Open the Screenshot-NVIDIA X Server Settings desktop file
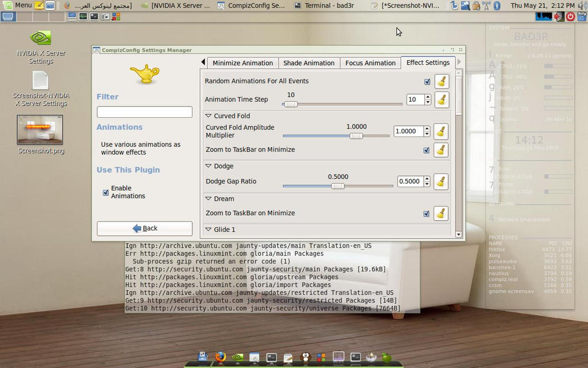The width and height of the screenshot is (588, 368). point(41,89)
